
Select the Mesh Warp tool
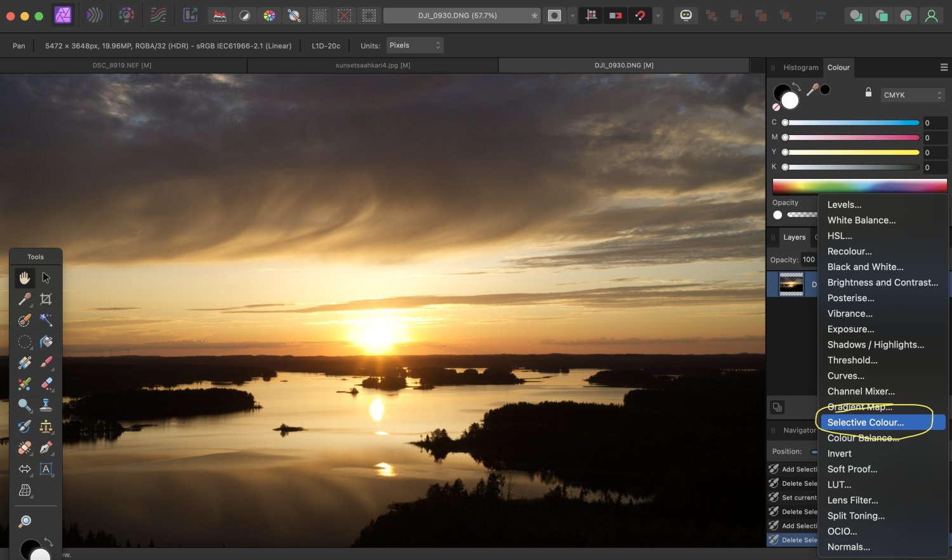[x=25, y=490]
